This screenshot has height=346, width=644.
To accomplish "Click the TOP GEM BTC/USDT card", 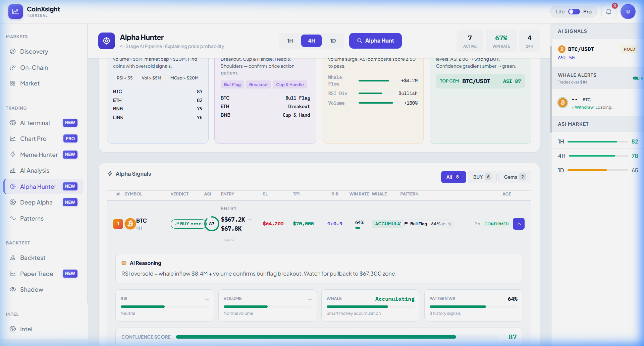I will (480, 81).
